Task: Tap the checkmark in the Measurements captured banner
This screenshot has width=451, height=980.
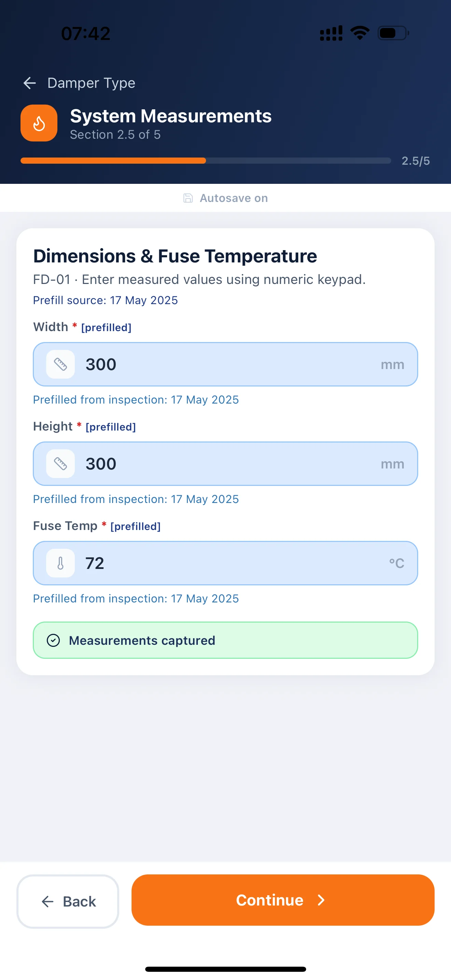Action: [x=54, y=640]
